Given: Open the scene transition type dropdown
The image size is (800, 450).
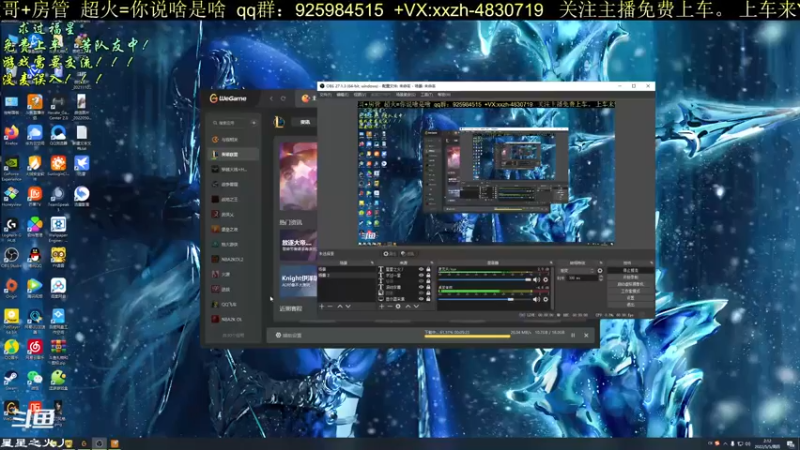Looking at the screenshot, I should tap(577, 270).
